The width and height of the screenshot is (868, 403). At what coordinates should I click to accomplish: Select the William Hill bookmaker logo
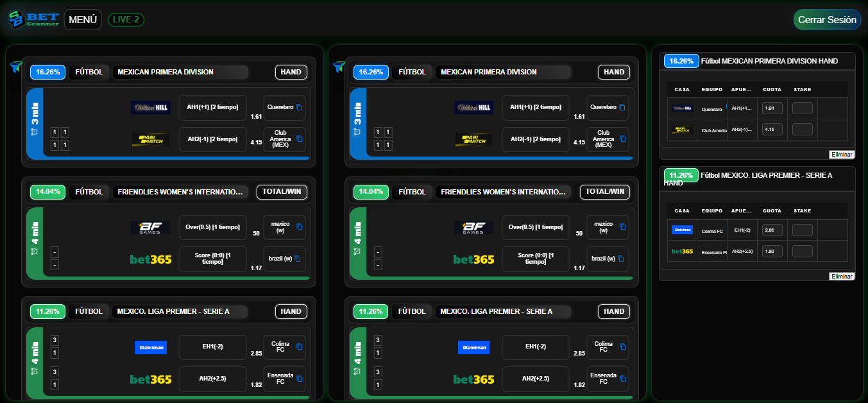tap(151, 108)
